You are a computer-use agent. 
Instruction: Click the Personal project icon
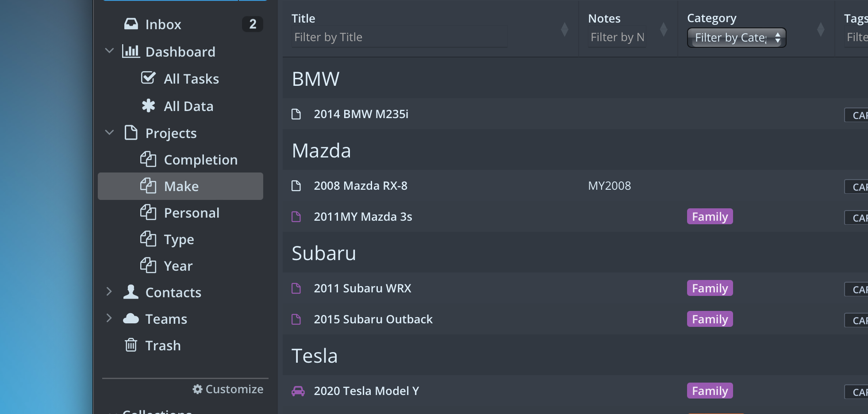(x=148, y=212)
